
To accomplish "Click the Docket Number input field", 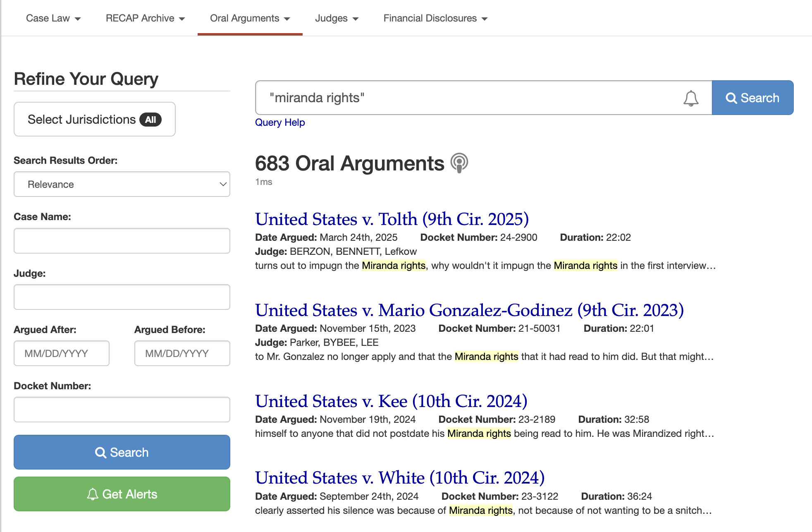I will click(x=122, y=410).
